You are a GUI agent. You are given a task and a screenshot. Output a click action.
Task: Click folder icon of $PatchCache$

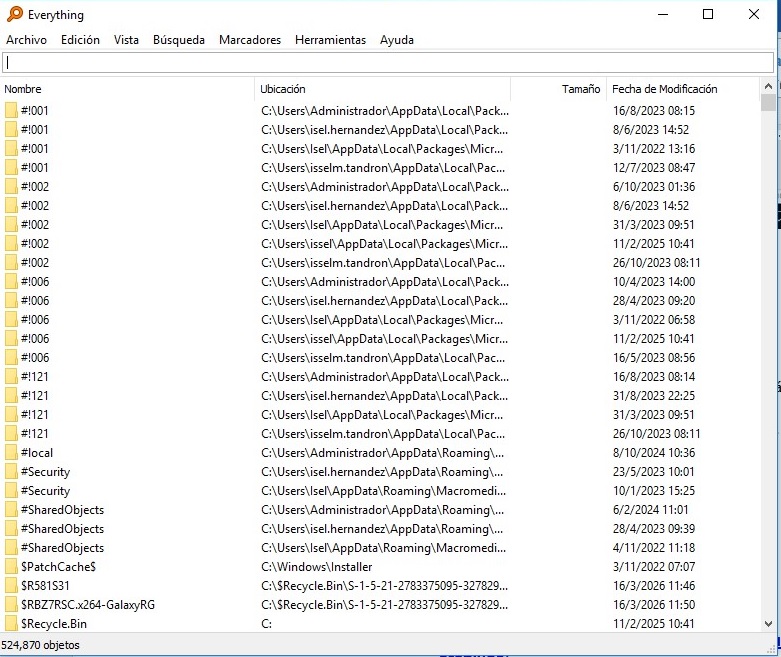click(x=11, y=566)
